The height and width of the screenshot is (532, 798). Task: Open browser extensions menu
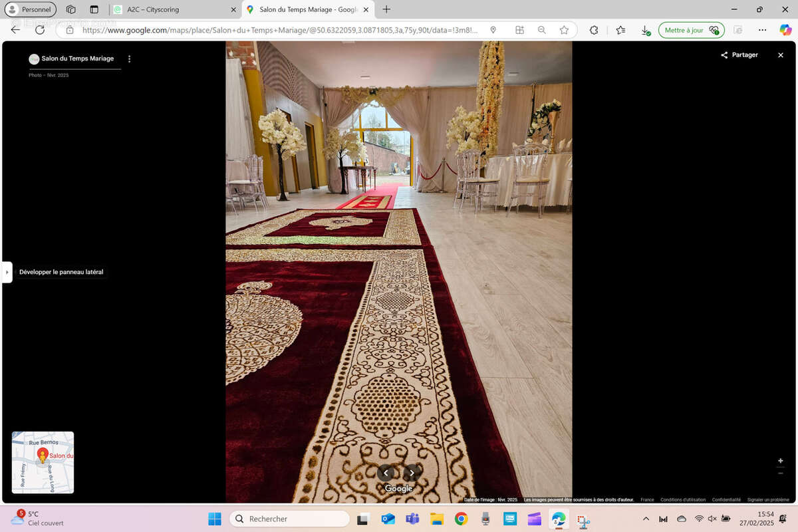pyautogui.click(x=594, y=30)
